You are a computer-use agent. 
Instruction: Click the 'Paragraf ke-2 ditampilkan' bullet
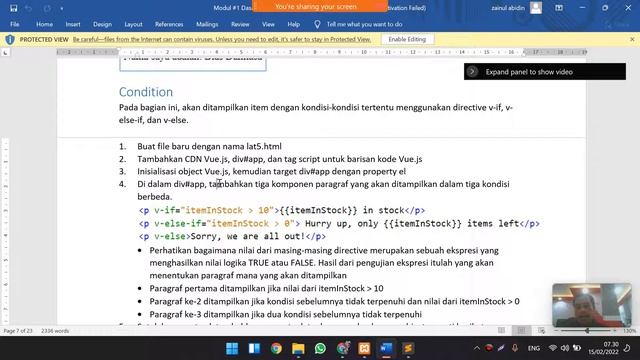(x=334, y=302)
